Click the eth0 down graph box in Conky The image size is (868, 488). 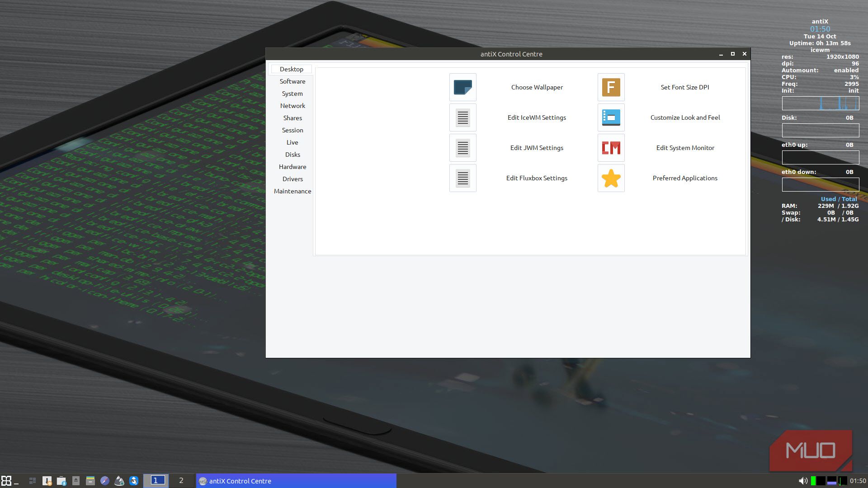pyautogui.click(x=821, y=184)
